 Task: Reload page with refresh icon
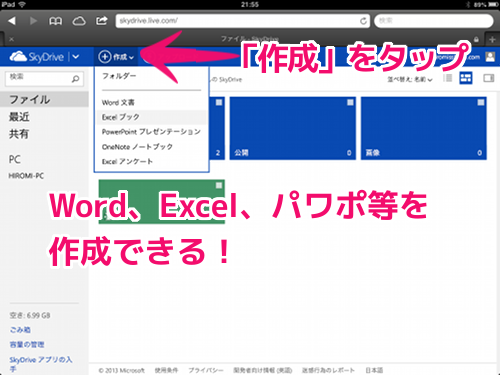pyautogui.click(x=363, y=21)
